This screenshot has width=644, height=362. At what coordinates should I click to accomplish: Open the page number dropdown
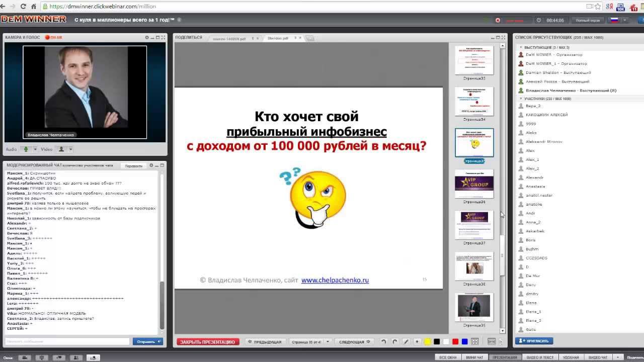click(328, 342)
